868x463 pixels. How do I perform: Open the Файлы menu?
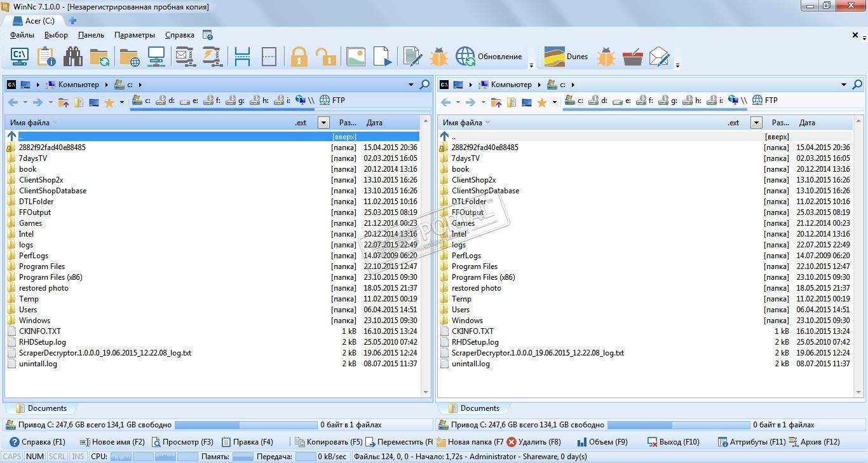click(22, 35)
